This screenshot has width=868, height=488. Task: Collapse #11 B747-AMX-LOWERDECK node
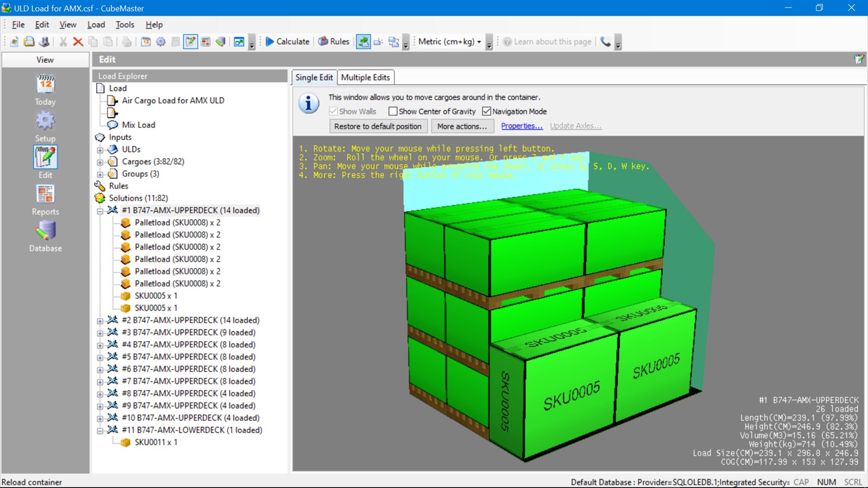[100, 431]
